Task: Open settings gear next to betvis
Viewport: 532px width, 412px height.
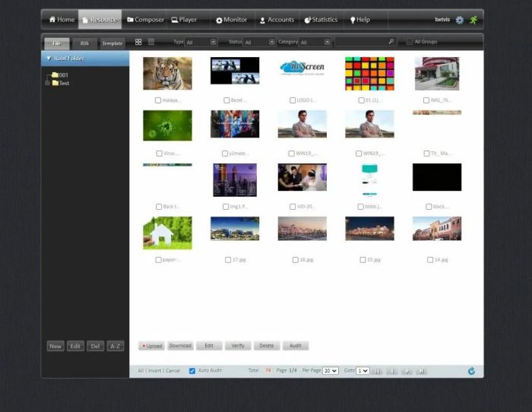Action: coord(460,20)
